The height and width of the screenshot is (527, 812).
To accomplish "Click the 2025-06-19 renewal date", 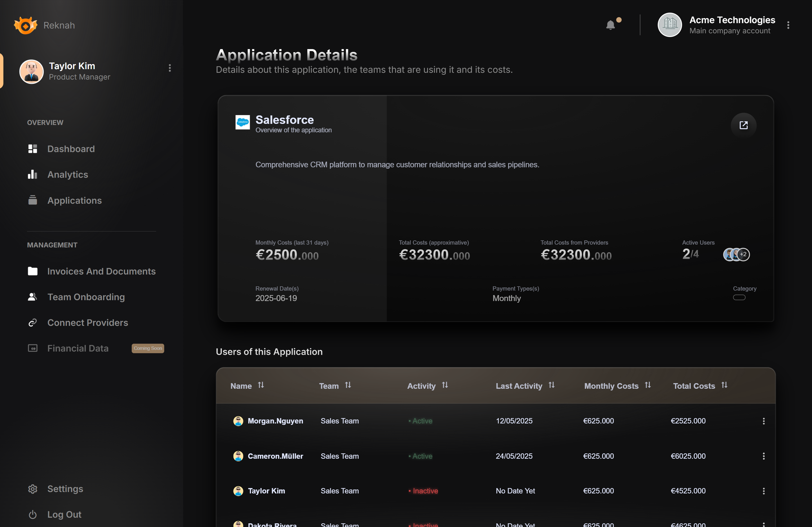I will pos(276,298).
